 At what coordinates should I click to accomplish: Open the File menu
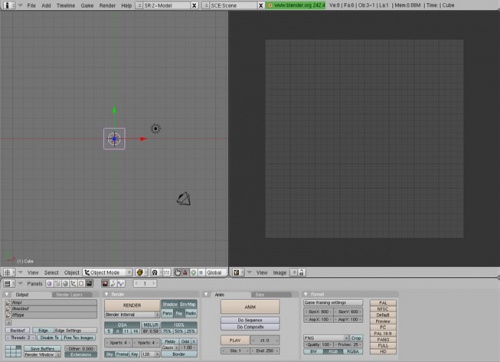click(31, 5)
